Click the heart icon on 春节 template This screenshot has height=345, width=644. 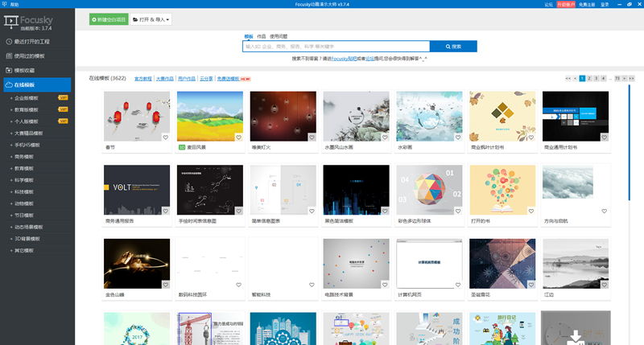pos(165,138)
